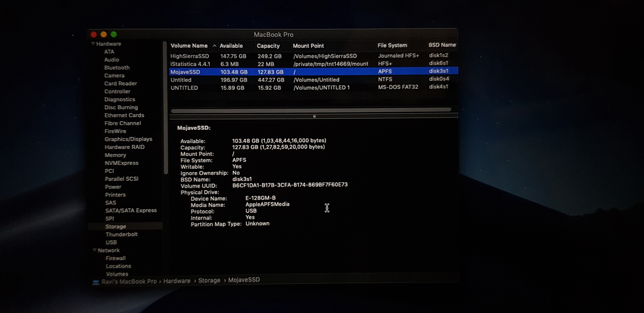
Task: Select PCI in the sidebar
Action: tap(110, 171)
